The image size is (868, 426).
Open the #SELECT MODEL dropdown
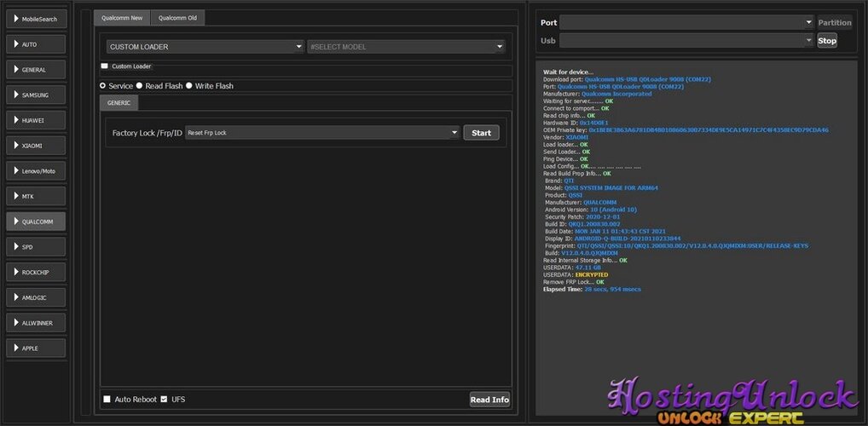tap(407, 47)
